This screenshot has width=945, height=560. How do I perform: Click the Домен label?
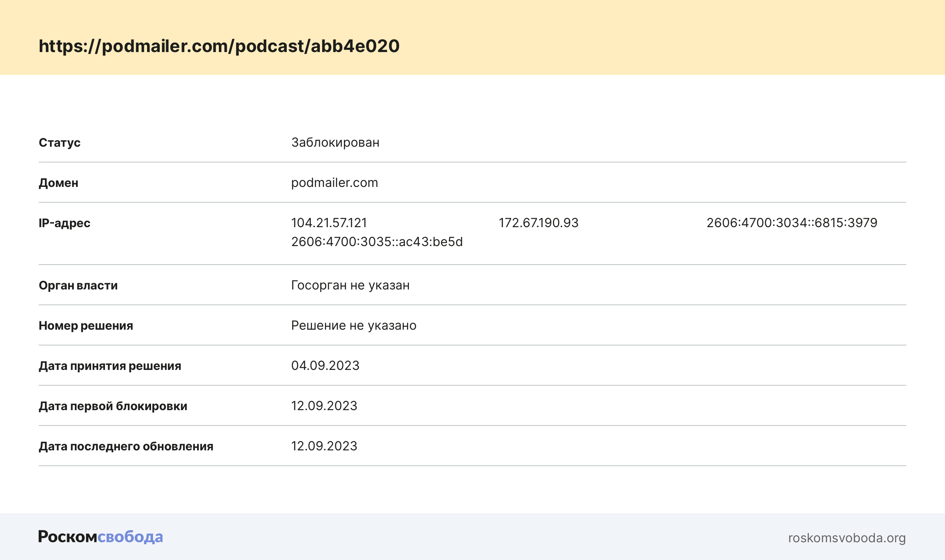[58, 183]
